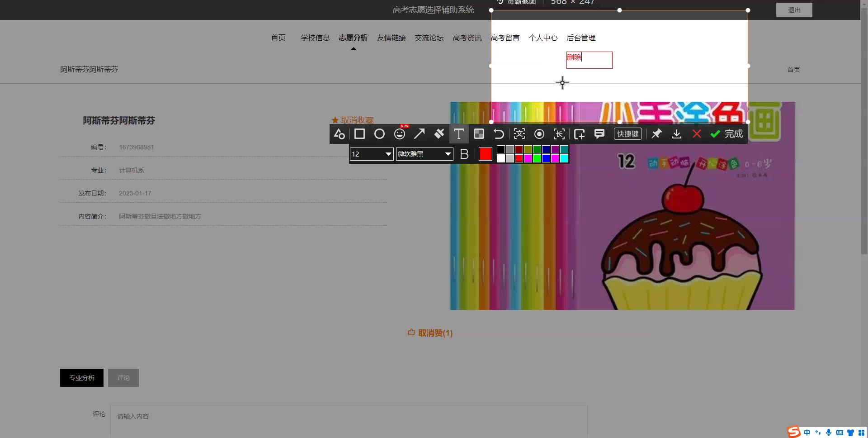Select the arrow drawing tool
The width and height of the screenshot is (868, 438).
(x=420, y=134)
